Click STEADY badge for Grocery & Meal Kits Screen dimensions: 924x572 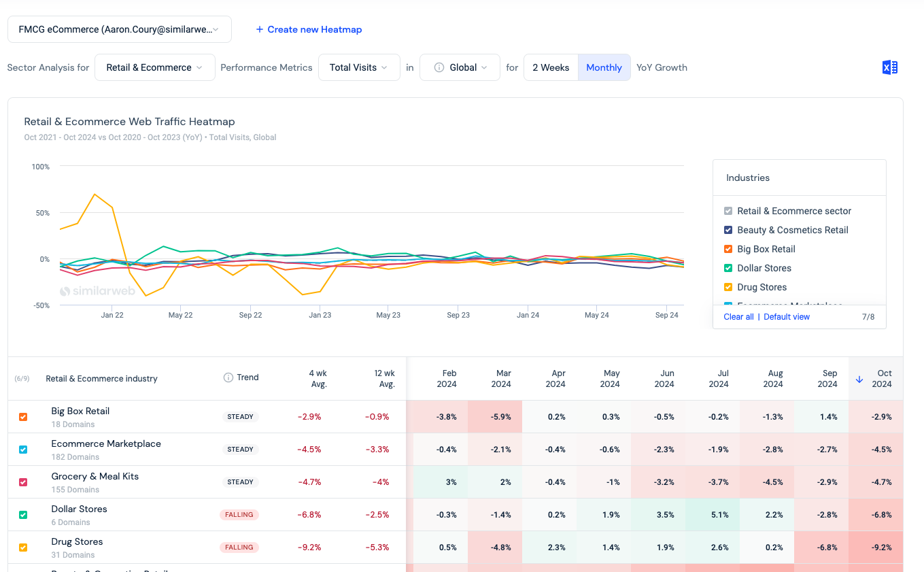coord(240,482)
